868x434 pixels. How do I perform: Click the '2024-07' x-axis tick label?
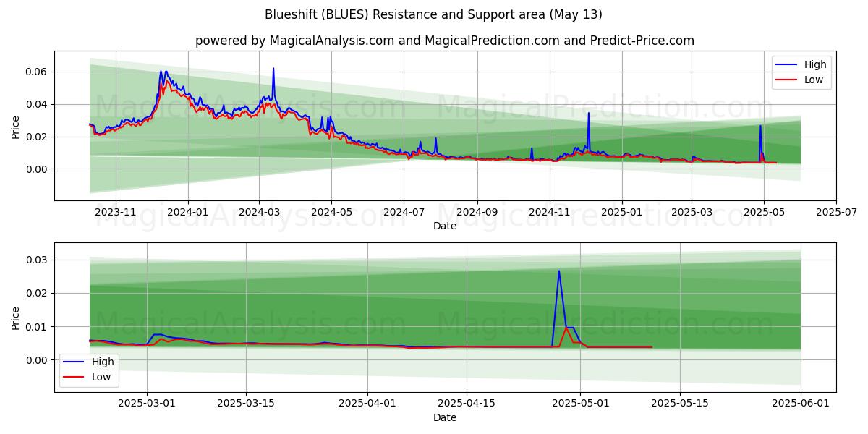pyautogui.click(x=403, y=212)
